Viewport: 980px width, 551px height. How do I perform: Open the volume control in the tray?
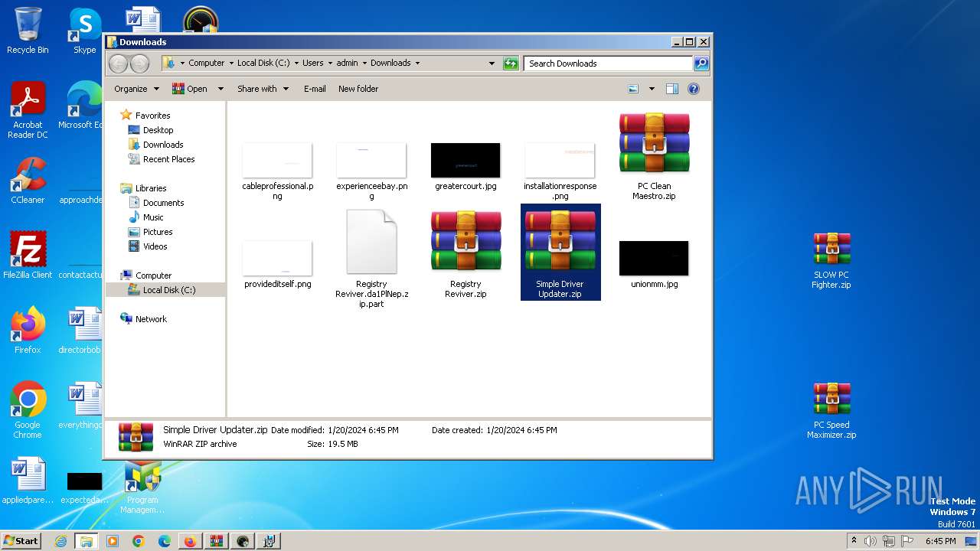click(871, 541)
